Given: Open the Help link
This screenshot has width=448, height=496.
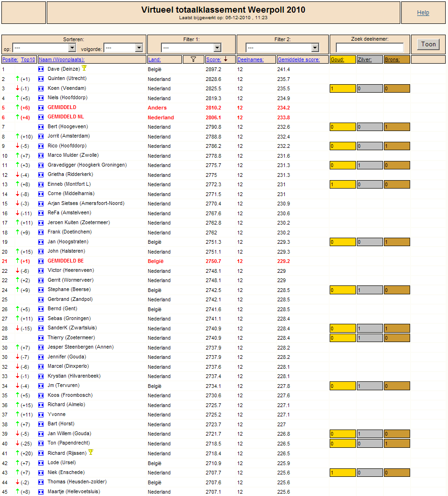Looking at the screenshot, I should (423, 13).
